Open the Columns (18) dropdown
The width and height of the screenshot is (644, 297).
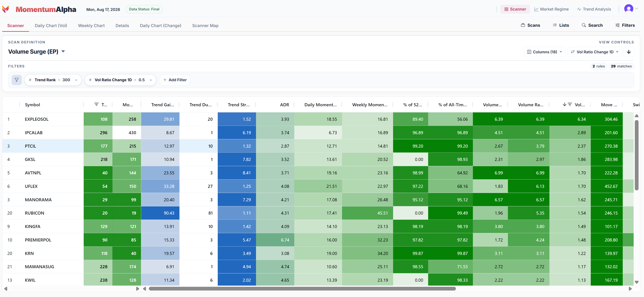pyautogui.click(x=544, y=52)
